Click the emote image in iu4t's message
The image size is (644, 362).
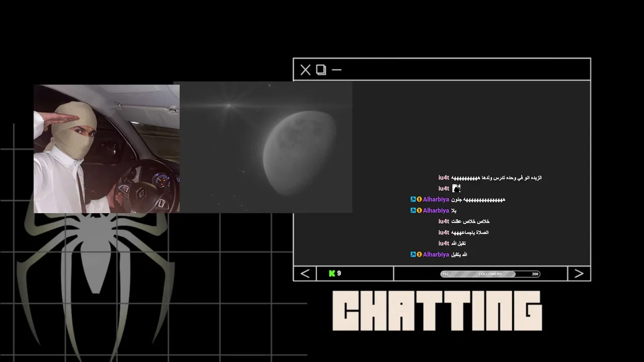click(x=456, y=189)
